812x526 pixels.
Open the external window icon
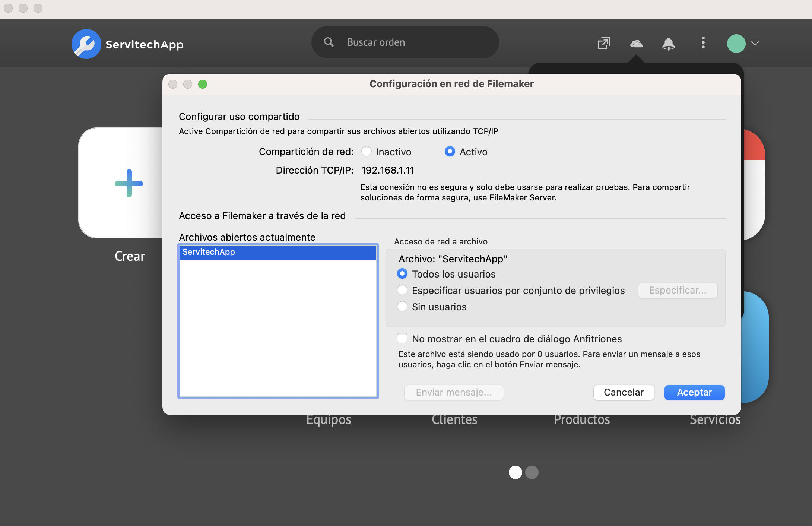(604, 44)
